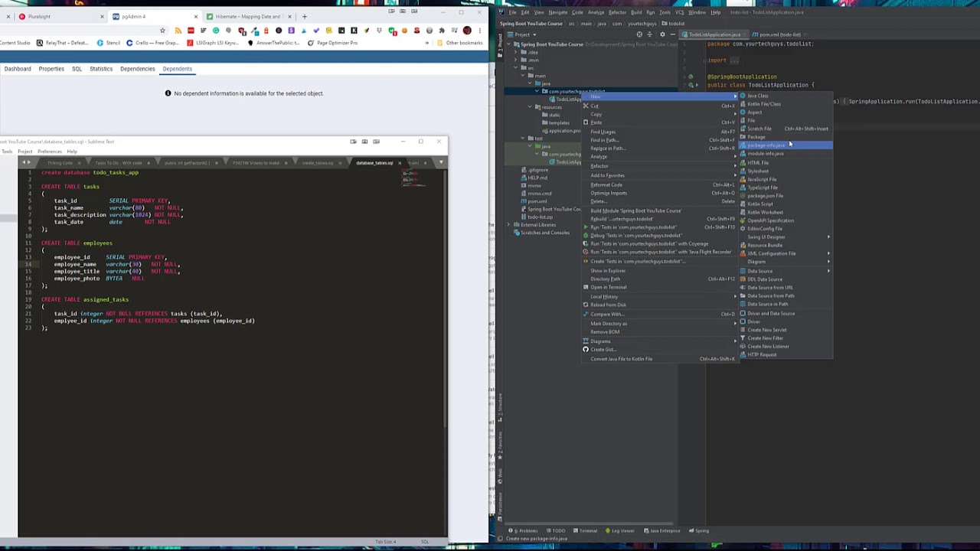
Task: Click the HTTP Request icon
Action: (743, 354)
